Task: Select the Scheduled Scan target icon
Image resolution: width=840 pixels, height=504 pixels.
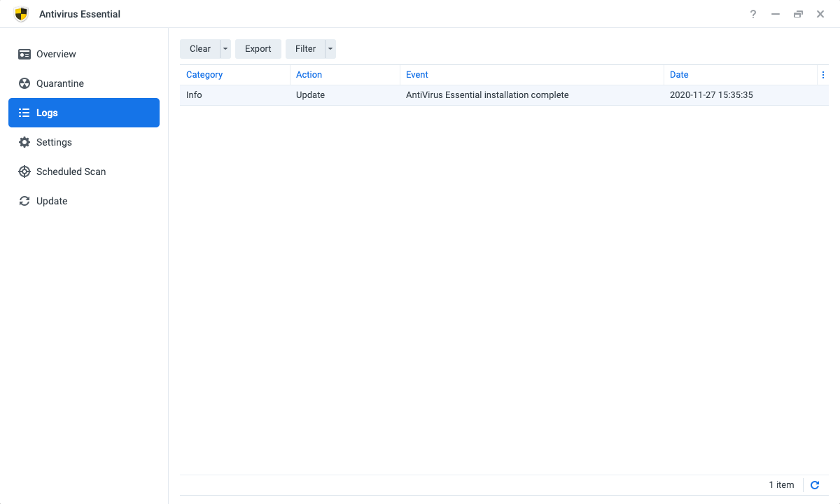Action: 24,171
